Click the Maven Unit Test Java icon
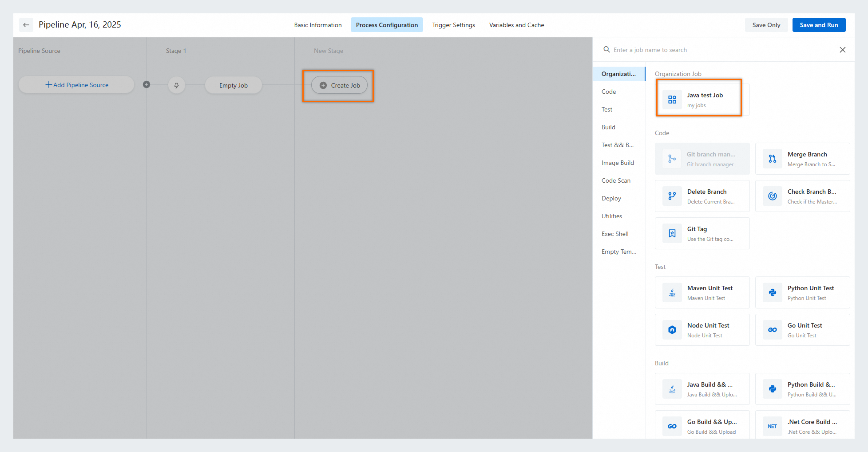 [x=672, y=292]
